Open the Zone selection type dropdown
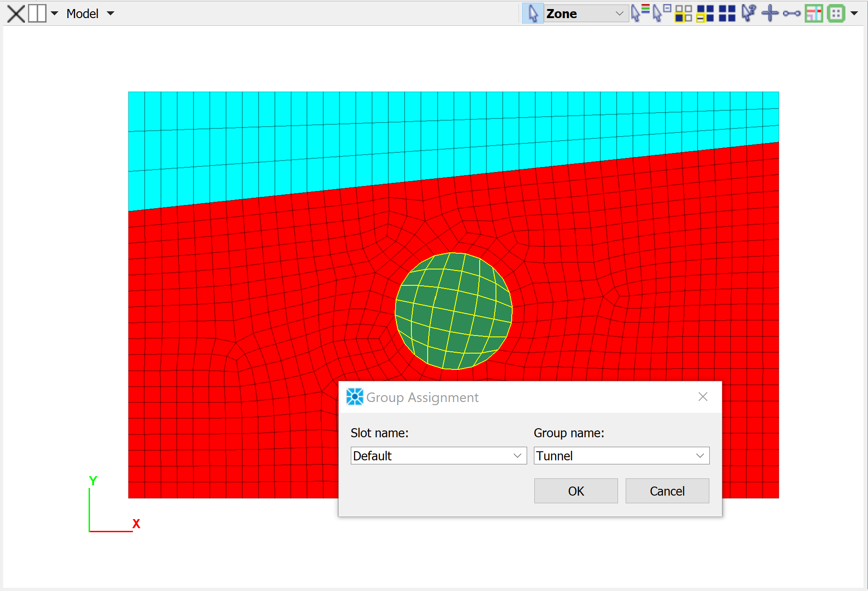 (619, 14)
